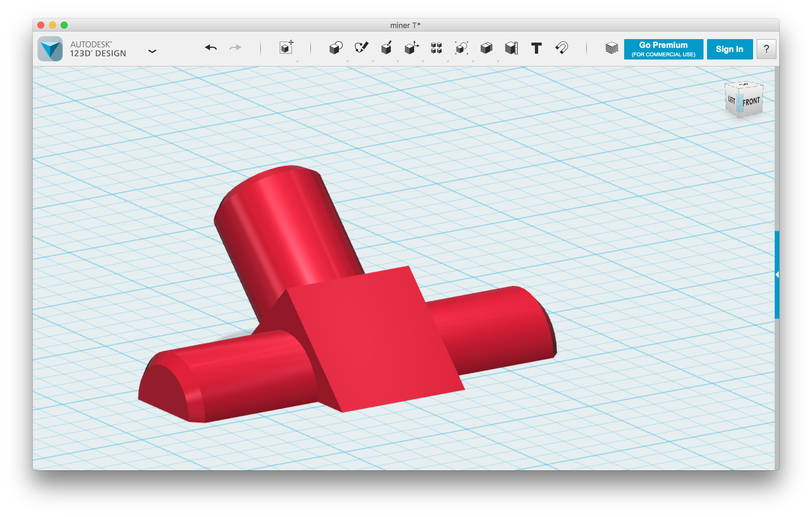The width and height of the screenshot is (812, 517).
Task: Open the Pattern tool
Action: [x=436, y=48]
